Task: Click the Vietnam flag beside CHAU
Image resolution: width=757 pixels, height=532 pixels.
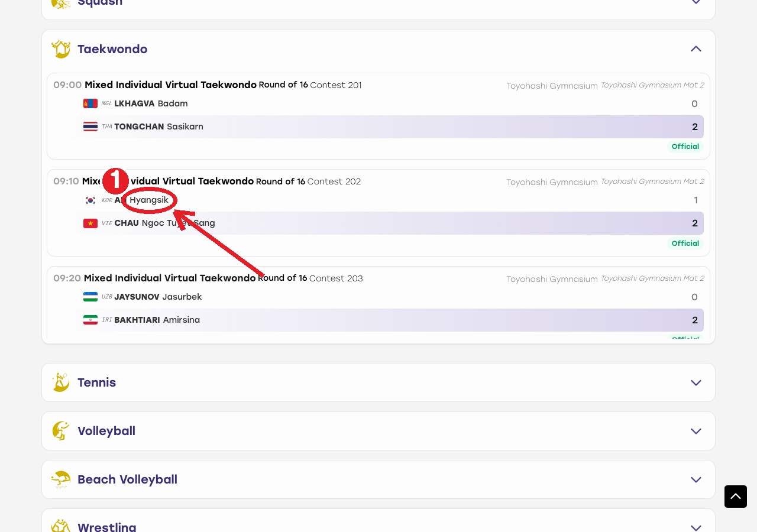Action: coord(90,223)
